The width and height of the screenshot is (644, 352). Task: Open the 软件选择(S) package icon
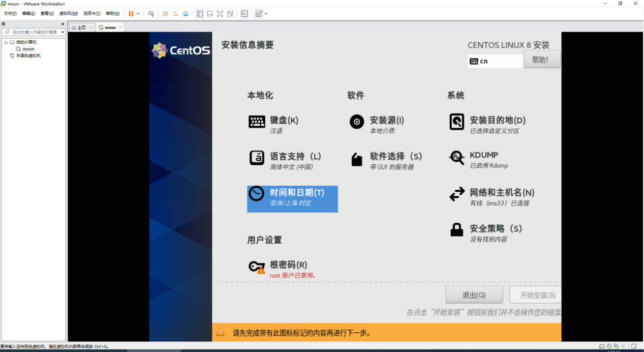[x=357, y=160]
